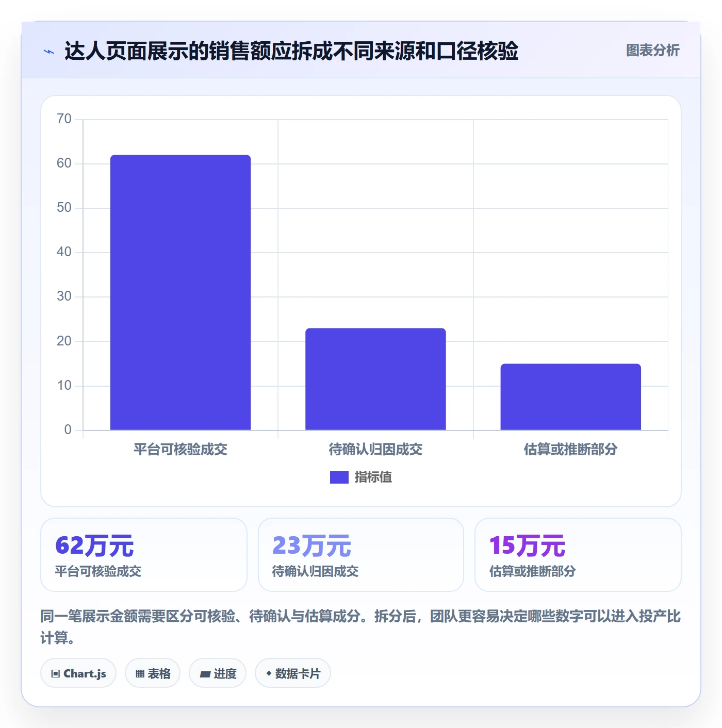Click the 待确认归因成交 x-axis label
The image size is (722, 728).
click(375, 450)
